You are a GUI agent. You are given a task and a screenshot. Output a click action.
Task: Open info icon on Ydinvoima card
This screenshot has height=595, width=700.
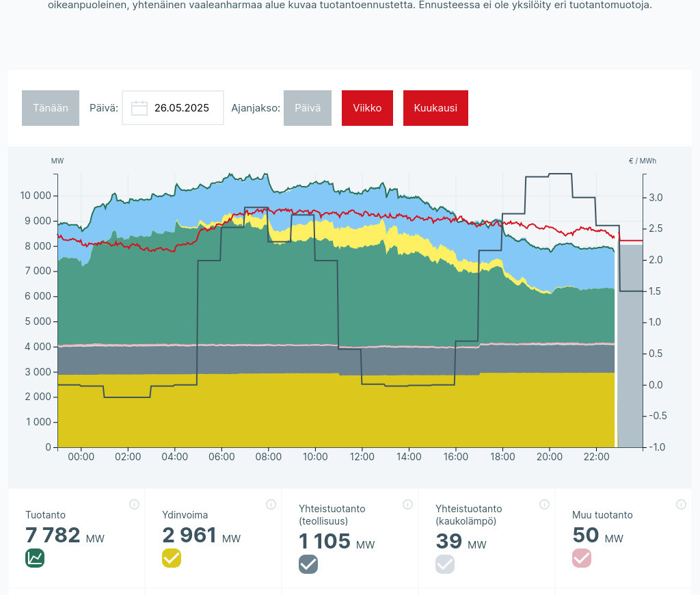click(271, 505)
